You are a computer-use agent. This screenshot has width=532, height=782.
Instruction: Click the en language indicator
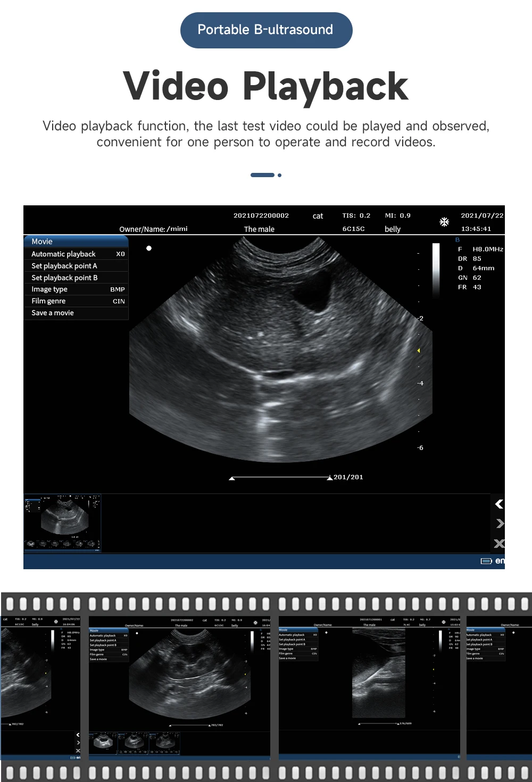pos(500,561)
